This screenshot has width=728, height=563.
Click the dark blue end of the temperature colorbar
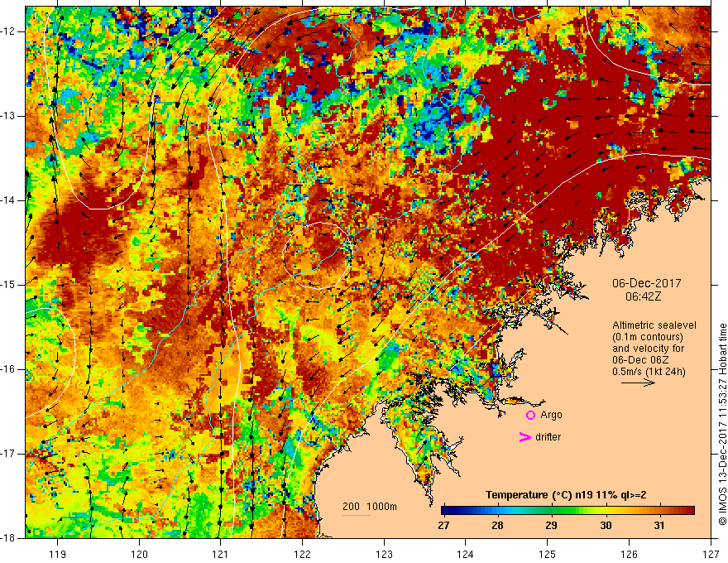[446, 511]
